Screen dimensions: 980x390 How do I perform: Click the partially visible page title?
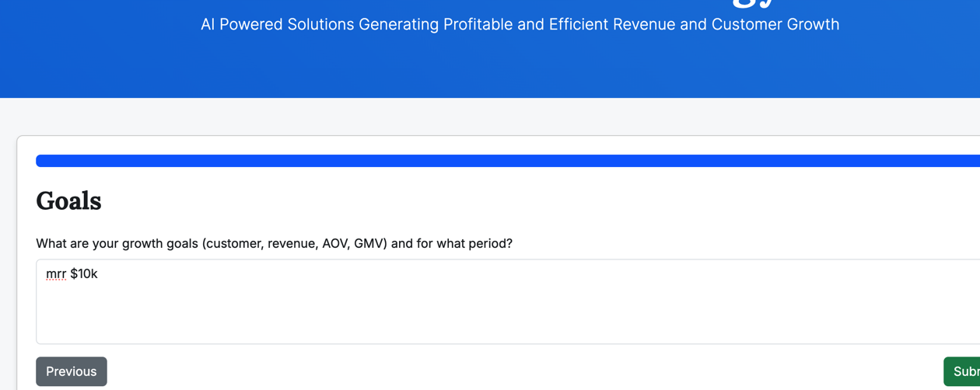point(754,4)
